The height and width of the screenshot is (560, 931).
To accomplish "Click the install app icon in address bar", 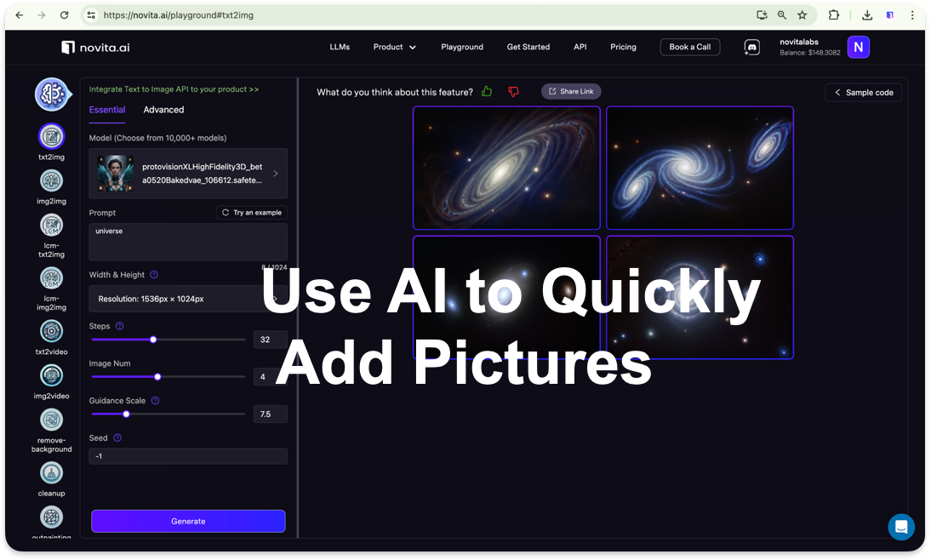I will 762,15.
